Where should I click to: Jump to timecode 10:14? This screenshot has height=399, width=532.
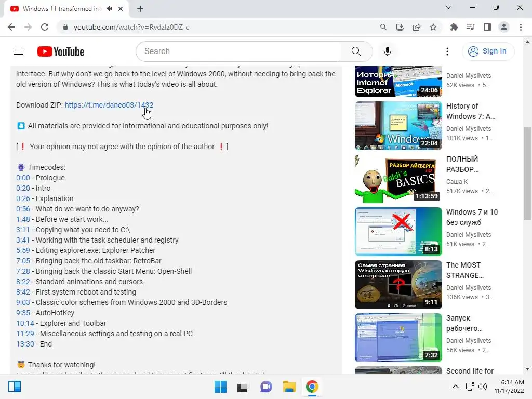click(25, 323)
